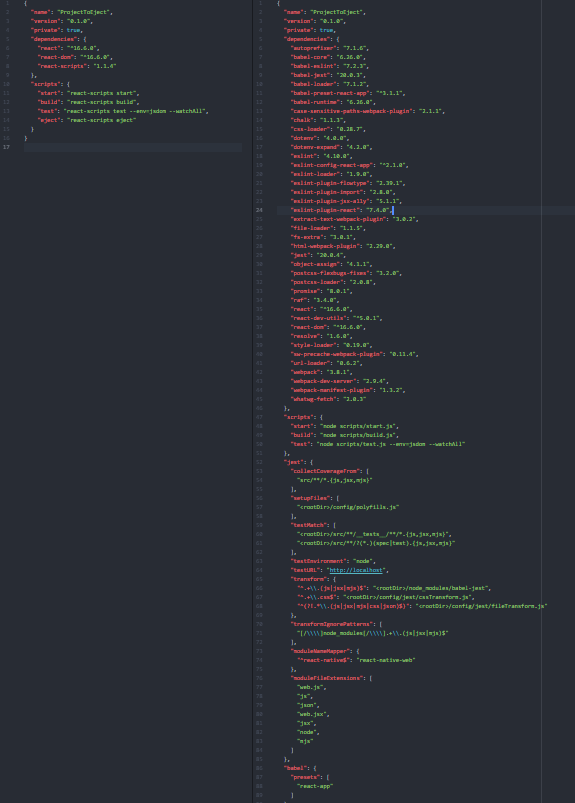Click the "eslint-plugin-import" key
The image size is (575, 803).
coord(327,192)
